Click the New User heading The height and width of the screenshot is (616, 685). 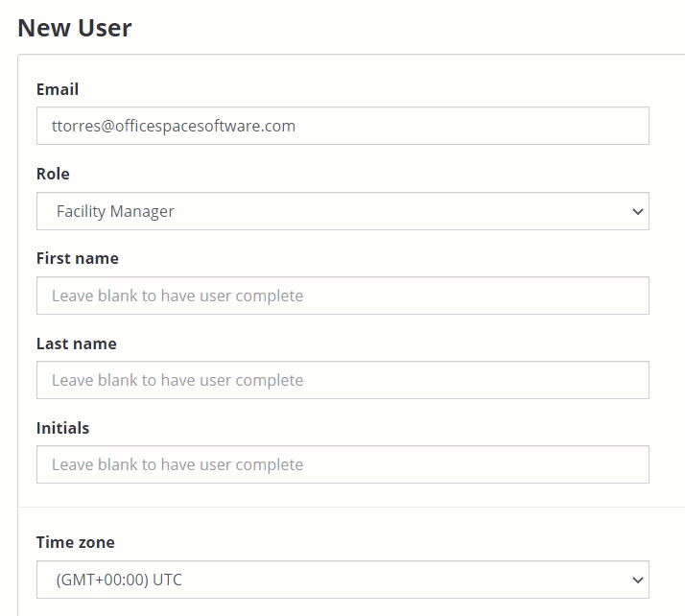pos(74,28)
